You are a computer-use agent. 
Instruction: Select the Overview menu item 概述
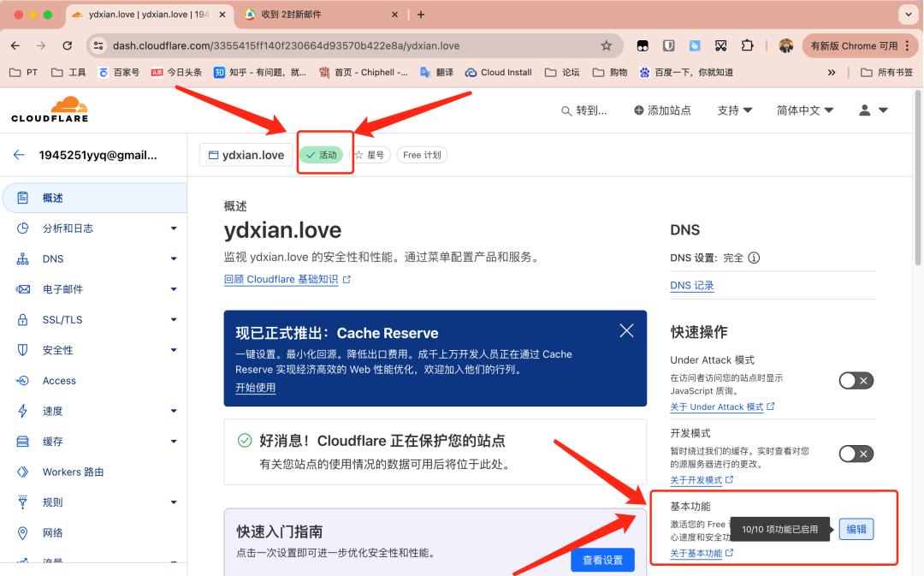(x=94, y=198)
